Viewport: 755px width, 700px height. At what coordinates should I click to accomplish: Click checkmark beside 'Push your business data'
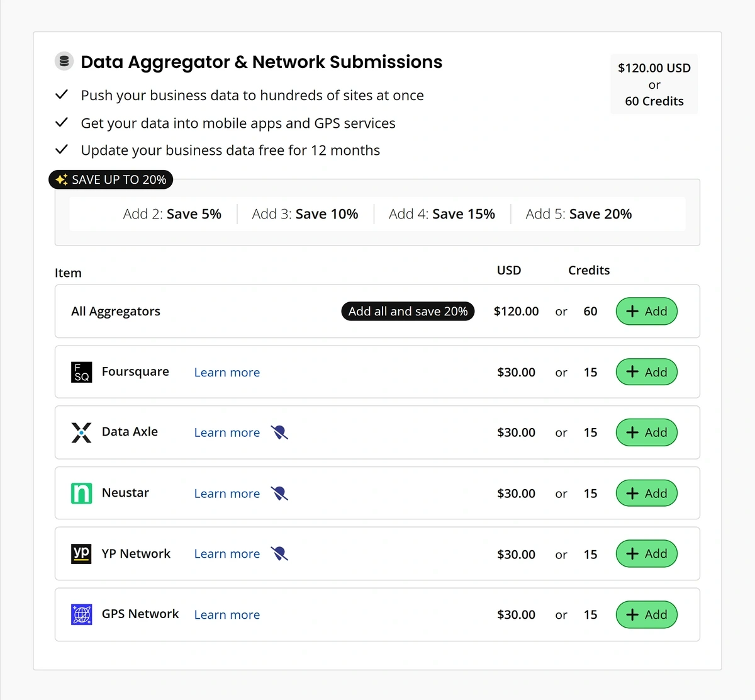click(x=62, y=95)
